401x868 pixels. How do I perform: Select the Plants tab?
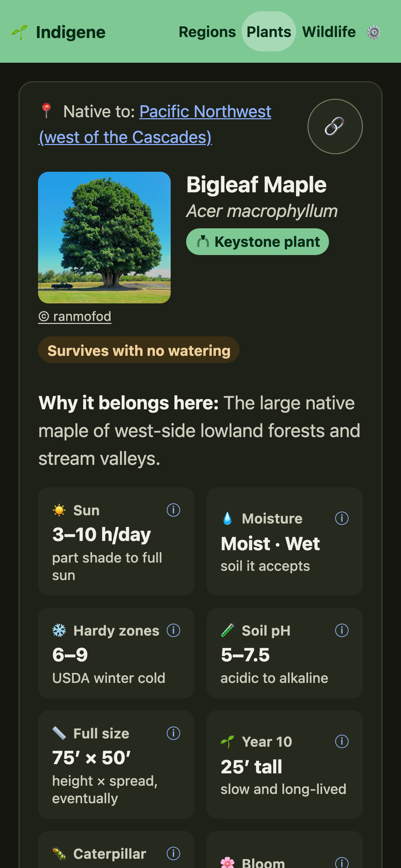click(269, 32)
